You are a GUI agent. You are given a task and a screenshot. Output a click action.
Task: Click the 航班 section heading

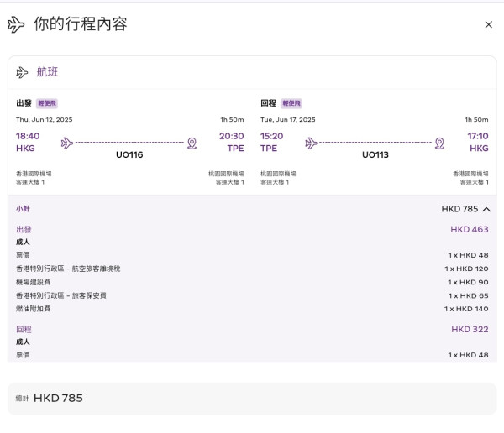point(47,72)
